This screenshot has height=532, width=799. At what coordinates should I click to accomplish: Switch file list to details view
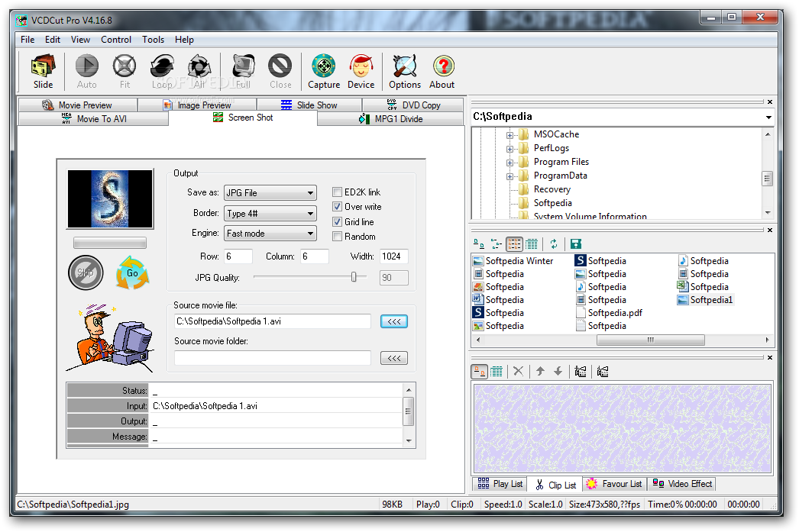[x=532, y=244]
